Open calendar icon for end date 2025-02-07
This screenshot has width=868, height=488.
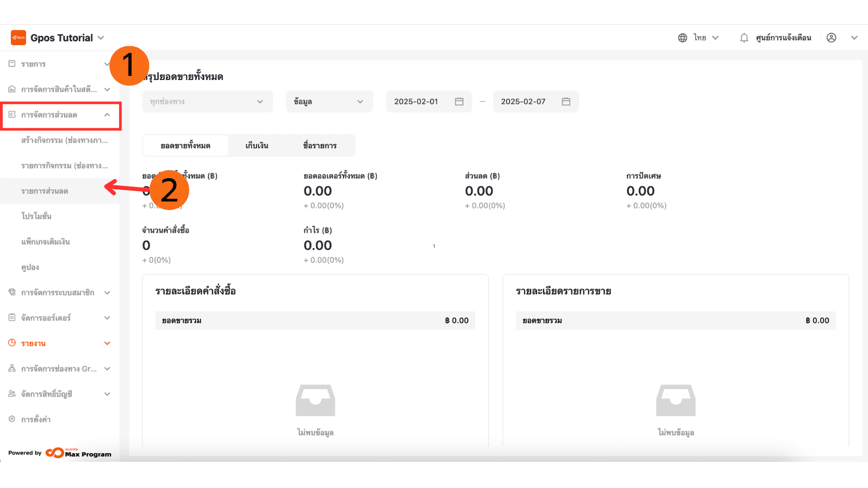566,102
